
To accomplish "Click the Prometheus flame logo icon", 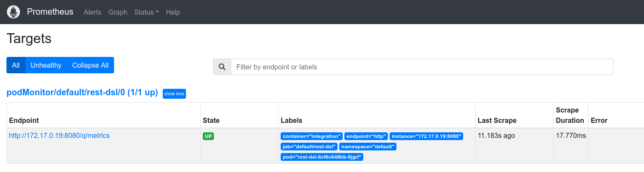I will pyautogui.click(x=14, y=12).
